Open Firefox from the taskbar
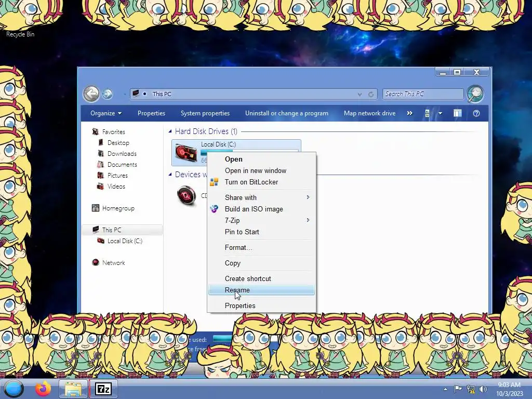The image size is (532, 399). [x=43, y=389]
